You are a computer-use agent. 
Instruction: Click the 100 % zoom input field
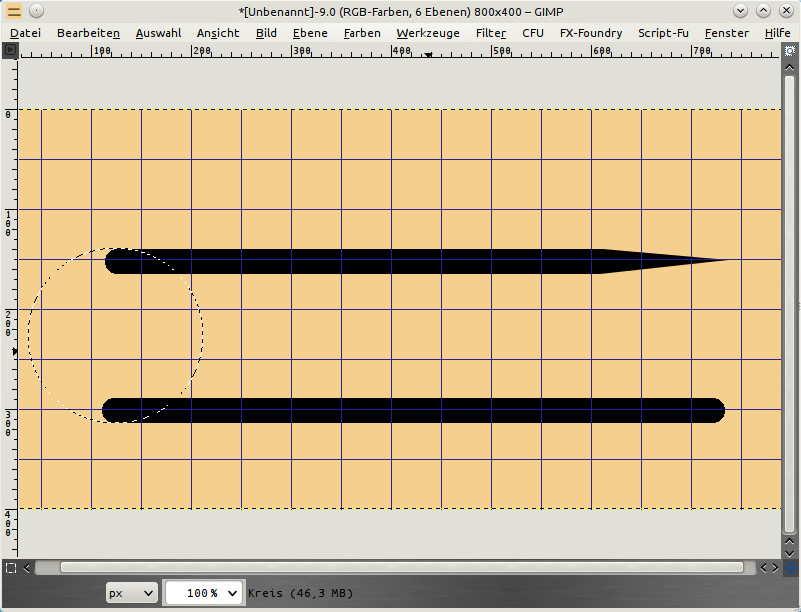pyautogui.click(x=195, y=593)
